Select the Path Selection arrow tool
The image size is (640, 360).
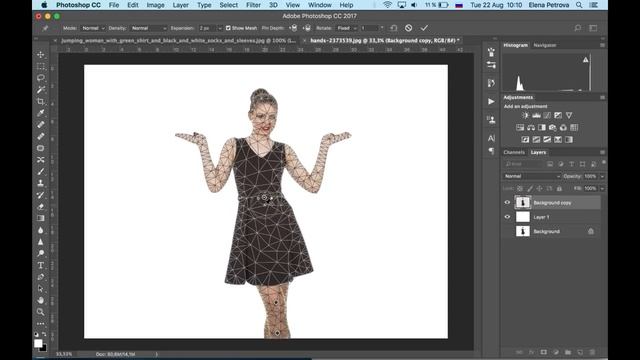[x=41, y=289]
